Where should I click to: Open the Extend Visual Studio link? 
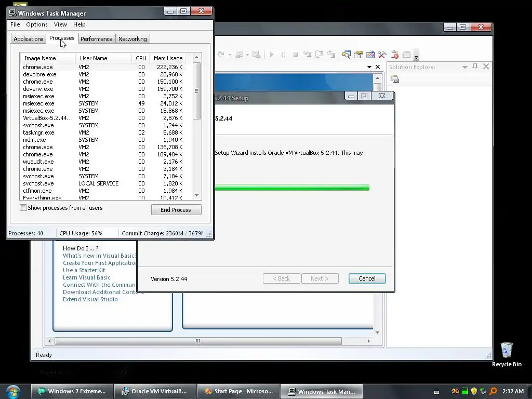[90, 299]
